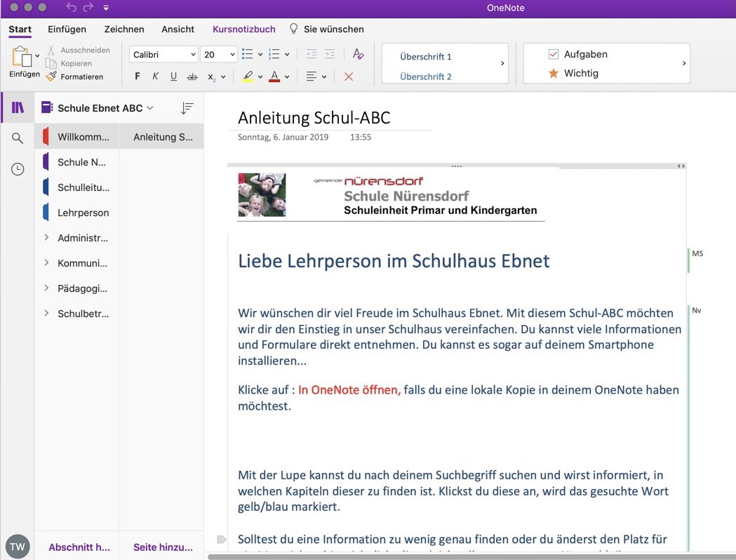Open font color dropdown arrow

(x=287, y=76)
